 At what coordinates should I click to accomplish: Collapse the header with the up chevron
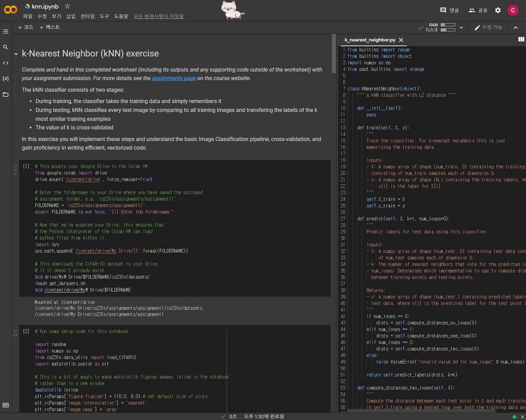(x=516, y=28)
